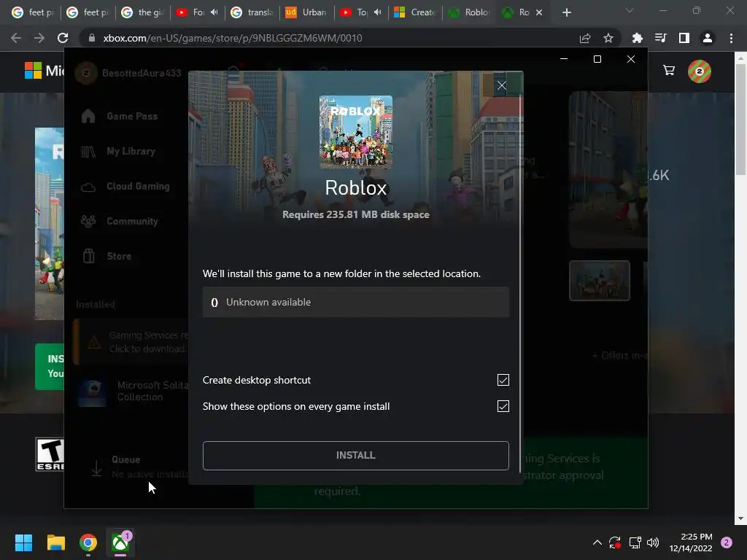Click the Roblox game cover image
747x560 pixels.
click(356, 132)
